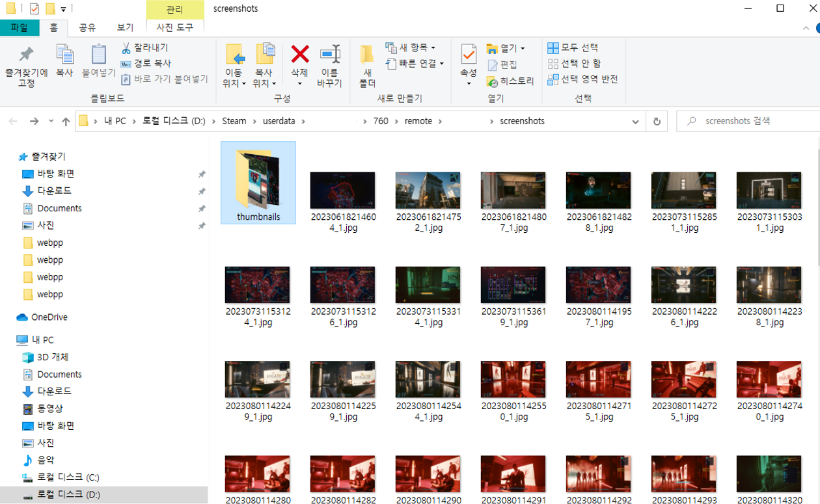This screenshot has width=820, height=504.
Task: Click the screenshots 검색 search box
Action: coord(748,122)
